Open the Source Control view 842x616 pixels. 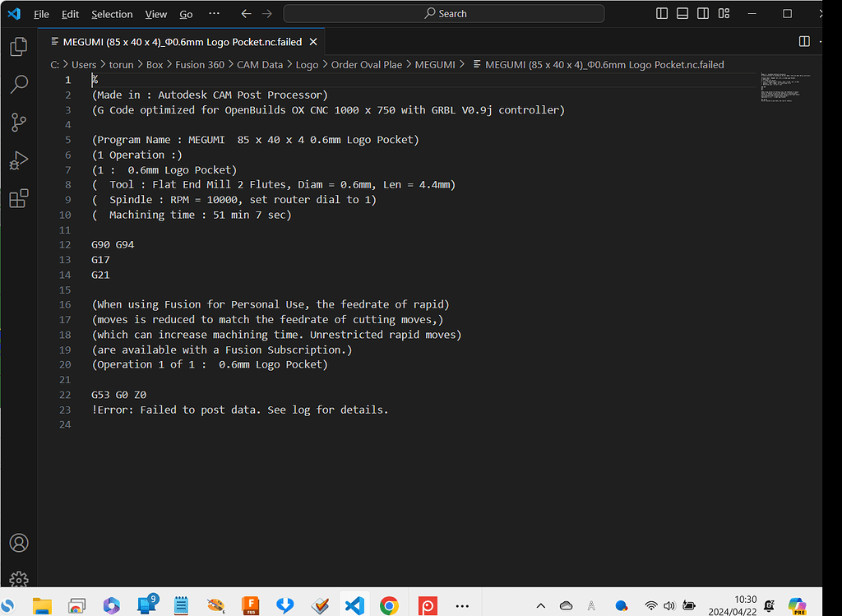pos(19,123)
